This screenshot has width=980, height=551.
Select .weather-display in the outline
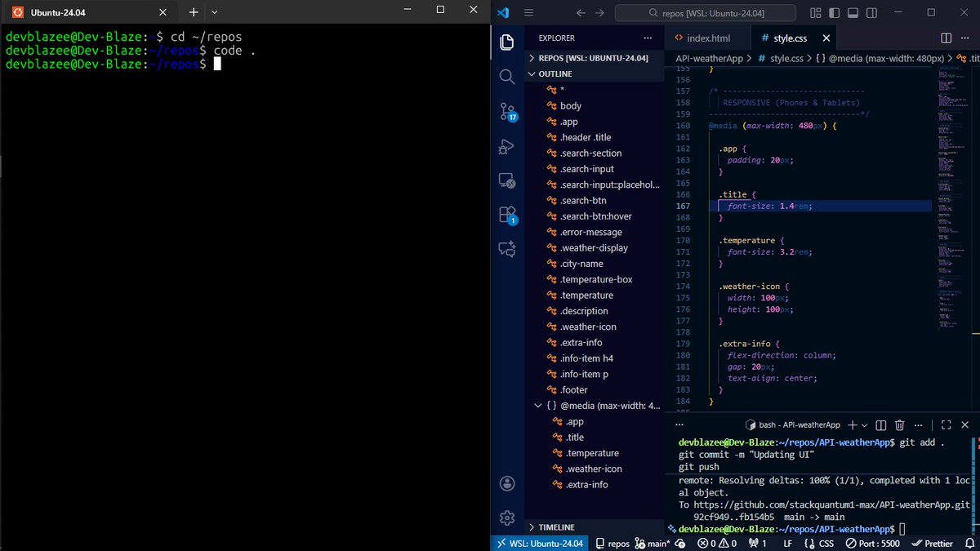(594, 248)
